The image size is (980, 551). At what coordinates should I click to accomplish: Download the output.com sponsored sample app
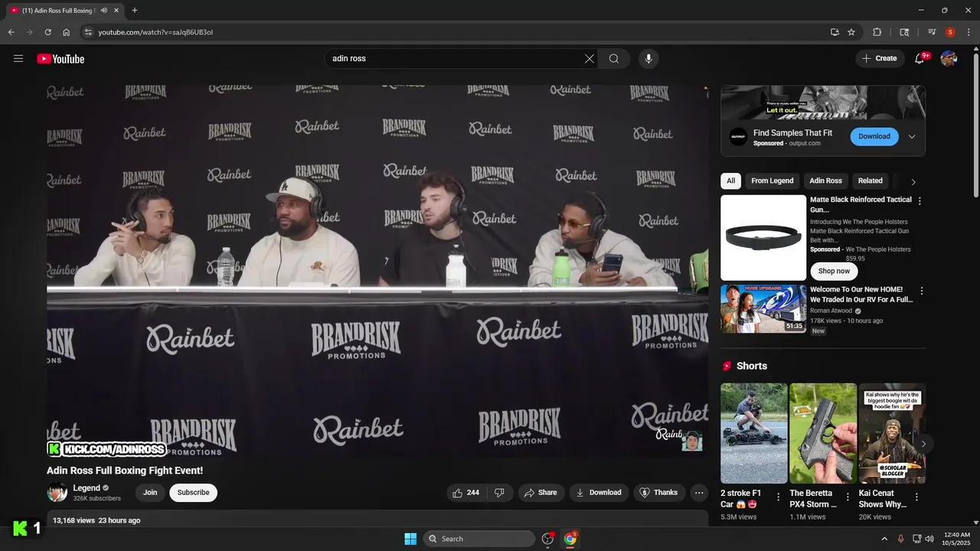tap(874, 136)
